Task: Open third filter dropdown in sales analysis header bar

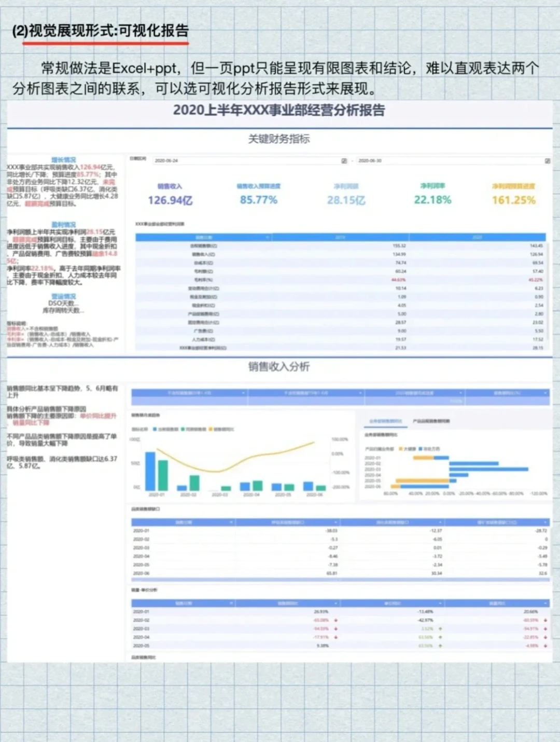Action: point(460,393)
